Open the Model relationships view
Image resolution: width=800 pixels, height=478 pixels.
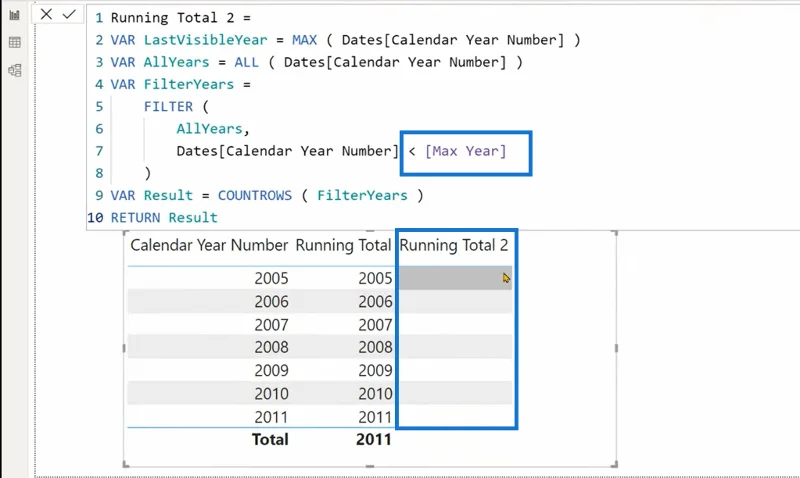tap(14, 70)
